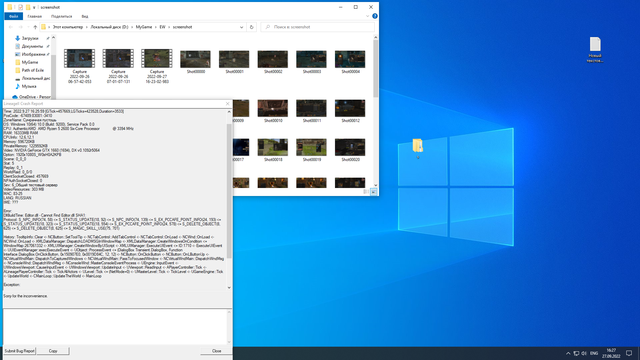Click Copy button in crash report
This screenshot has width=640, height=360.
53,351
